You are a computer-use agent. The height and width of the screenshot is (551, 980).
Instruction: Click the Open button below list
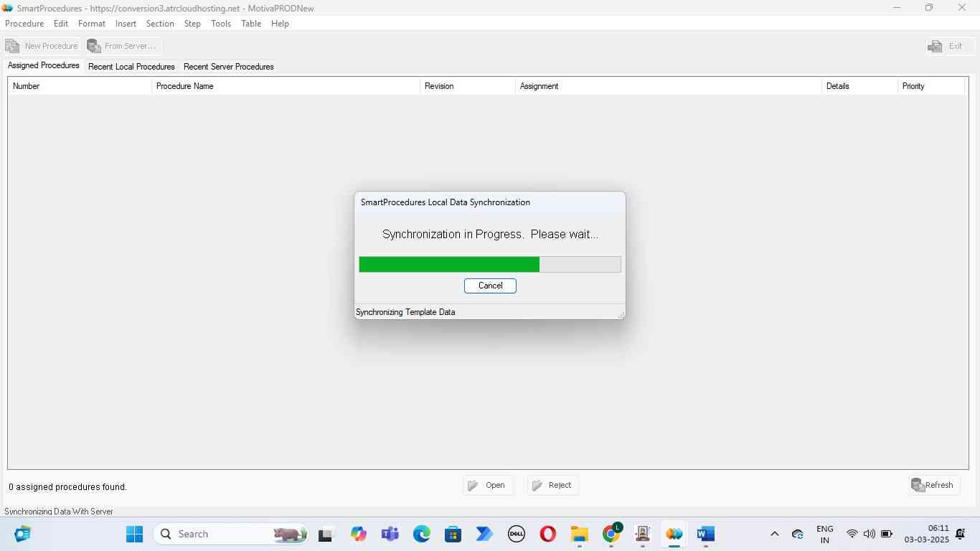click(x=488, y=485)
